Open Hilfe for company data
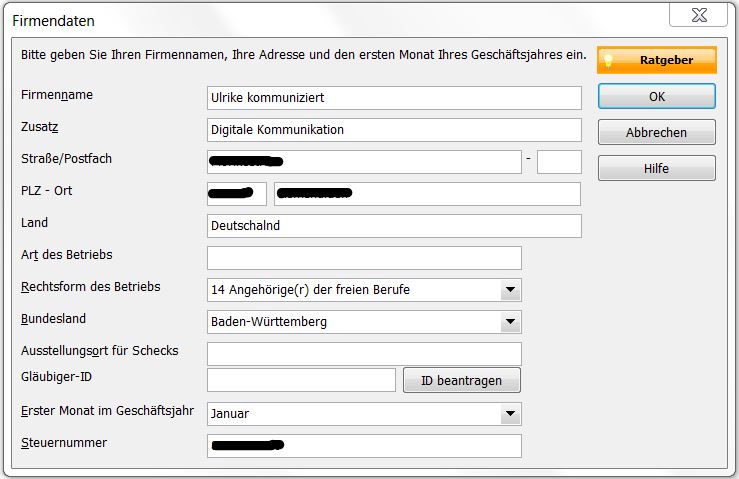 click(x=657, y=168)
